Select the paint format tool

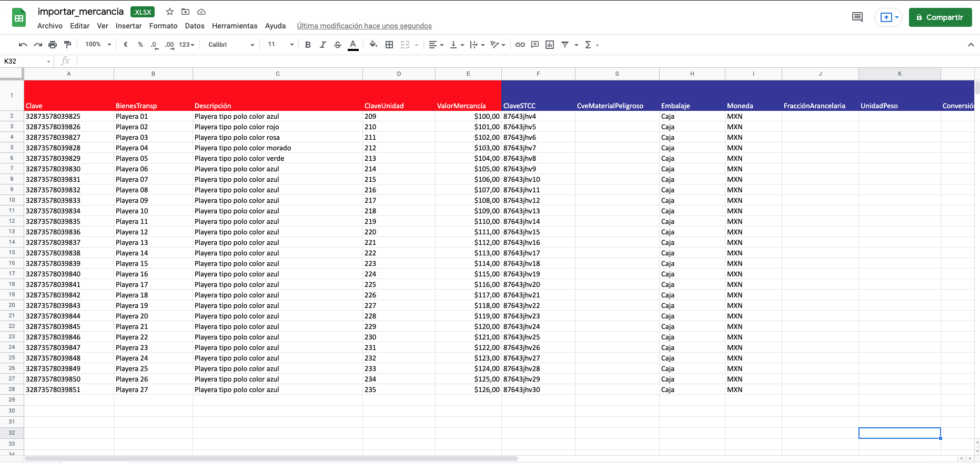67,45
